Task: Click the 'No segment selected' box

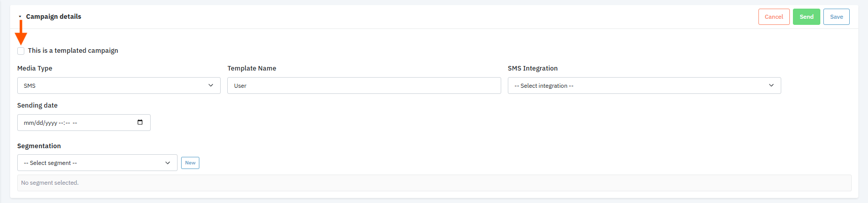Action: pyautogui.click(x=434, y=183)
